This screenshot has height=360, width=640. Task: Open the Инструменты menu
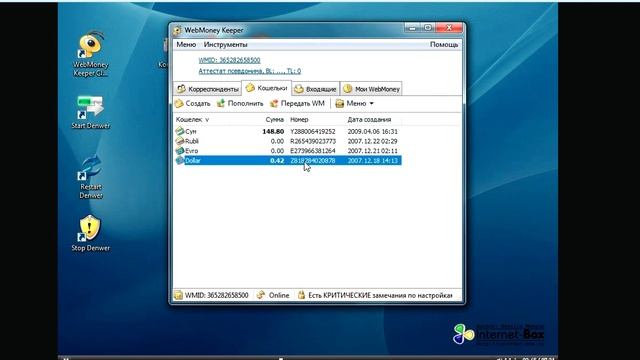coord(225,44)
